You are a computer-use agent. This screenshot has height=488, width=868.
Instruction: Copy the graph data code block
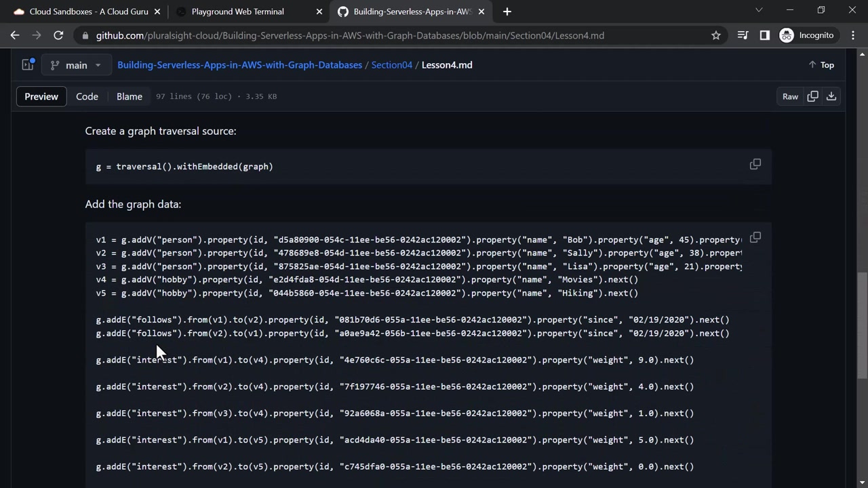tap(755, 238)
